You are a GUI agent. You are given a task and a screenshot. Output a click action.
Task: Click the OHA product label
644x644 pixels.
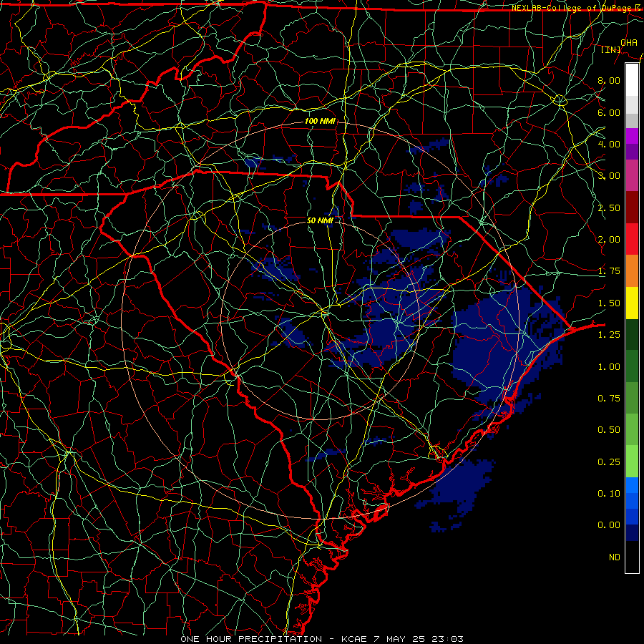[x=629, y=42]
